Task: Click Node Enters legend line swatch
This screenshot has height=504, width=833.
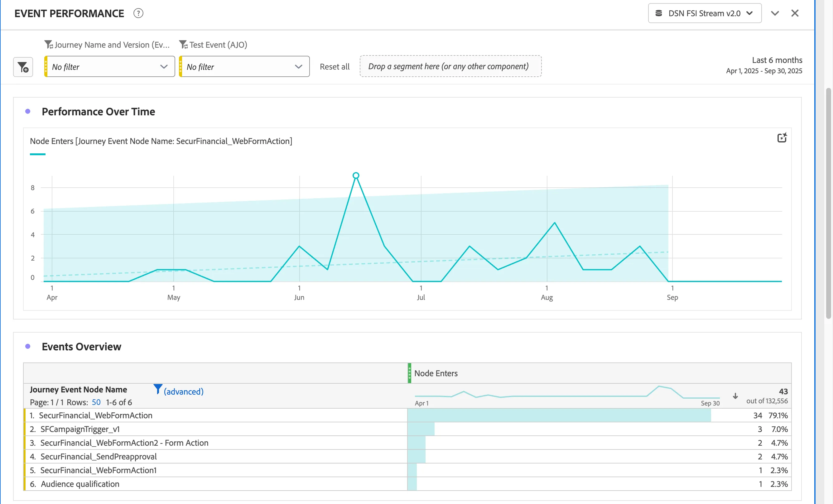Action: coord(37,154)
